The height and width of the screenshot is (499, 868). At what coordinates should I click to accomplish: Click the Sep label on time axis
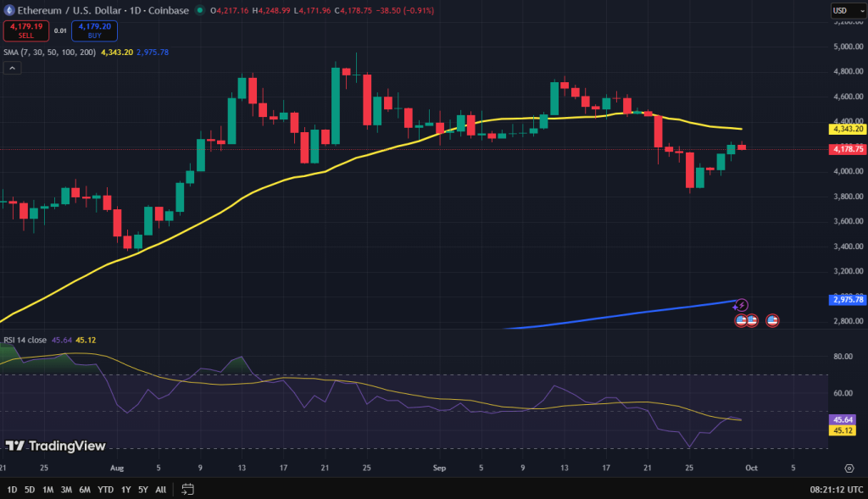click(x=439, y=468)
